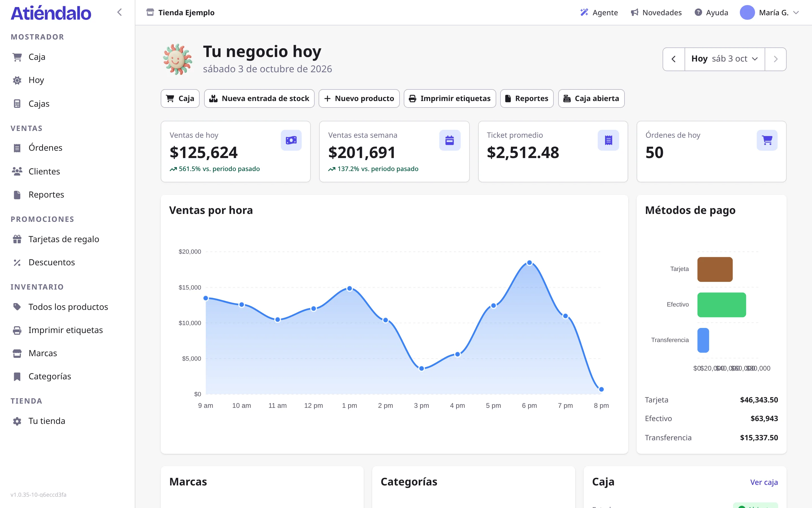812x508 pixels.
Task: Click the María G. avatar circle
Action: pos(747,12)
